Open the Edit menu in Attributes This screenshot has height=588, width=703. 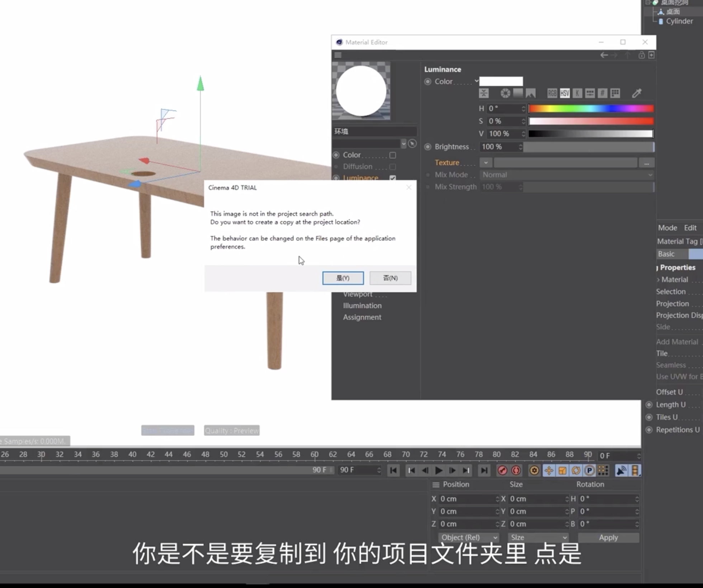(x=690, y=228)
